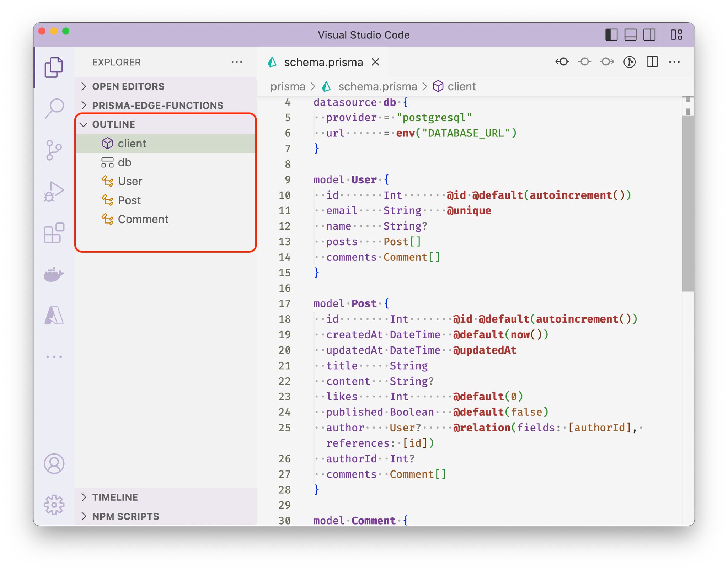
Task: Toggle bottom panel layout button
Action: (x=631, y=35)
